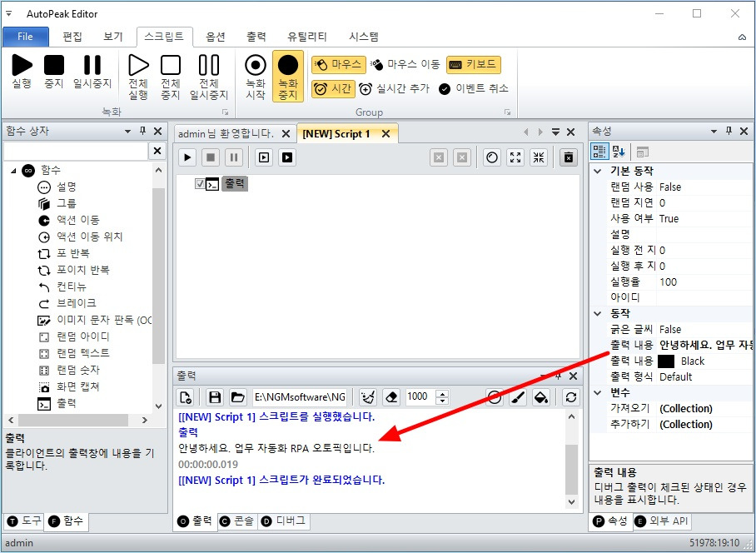Switch to the 보기 ribbon tab
The image size is (756, 553).
point(113,37)
